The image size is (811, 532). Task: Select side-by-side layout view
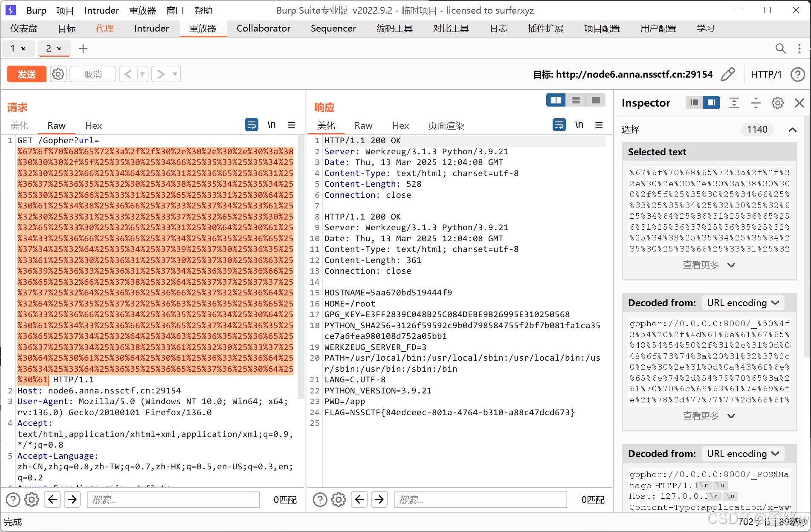[556, 100]
